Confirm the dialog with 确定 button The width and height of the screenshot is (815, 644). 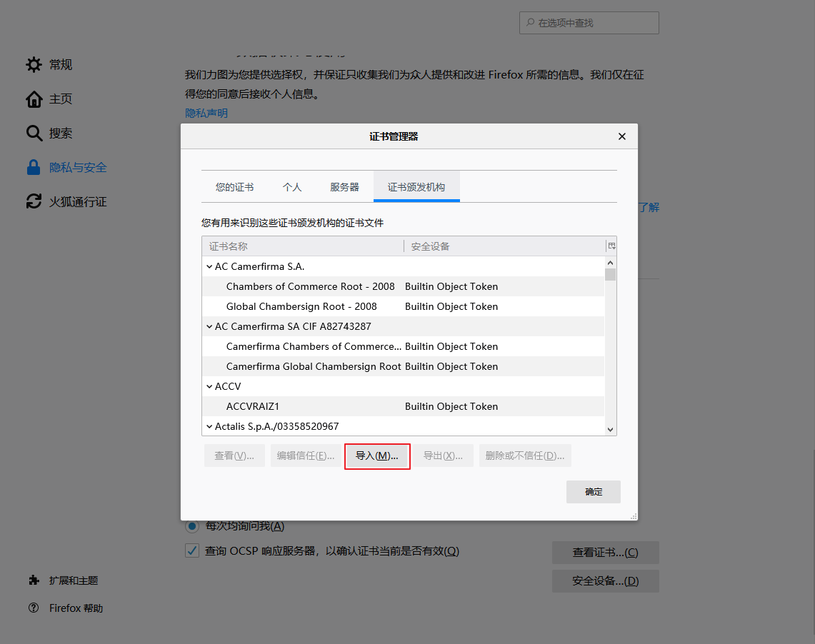(594, 492)
